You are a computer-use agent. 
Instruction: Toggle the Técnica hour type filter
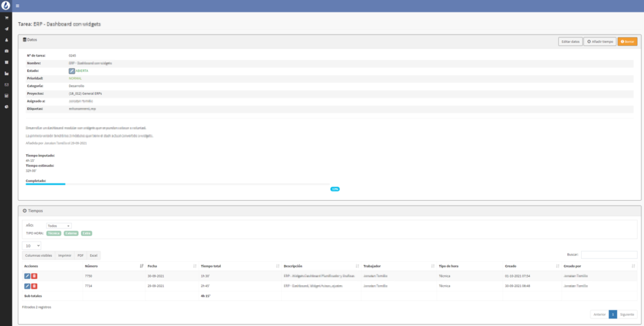[53, 233]
